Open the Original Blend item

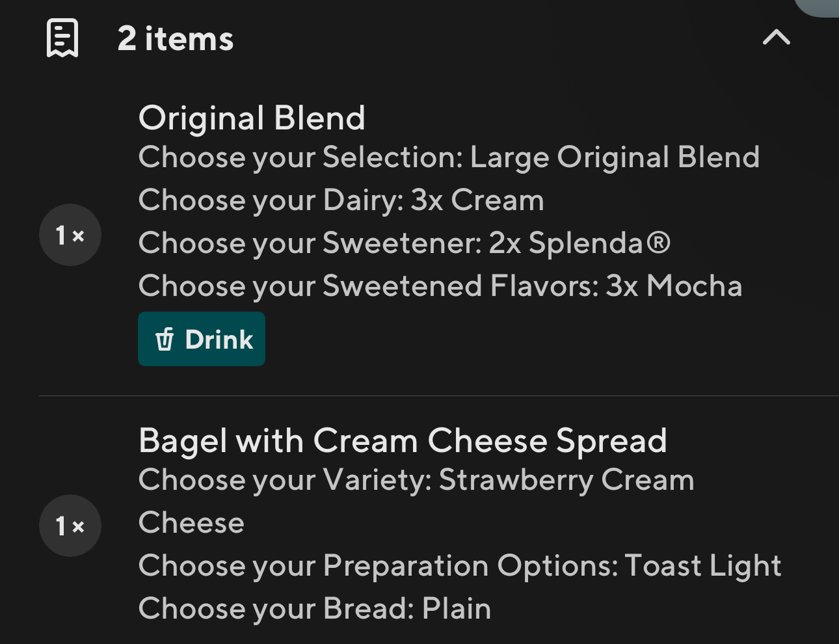tap(252, 118)
